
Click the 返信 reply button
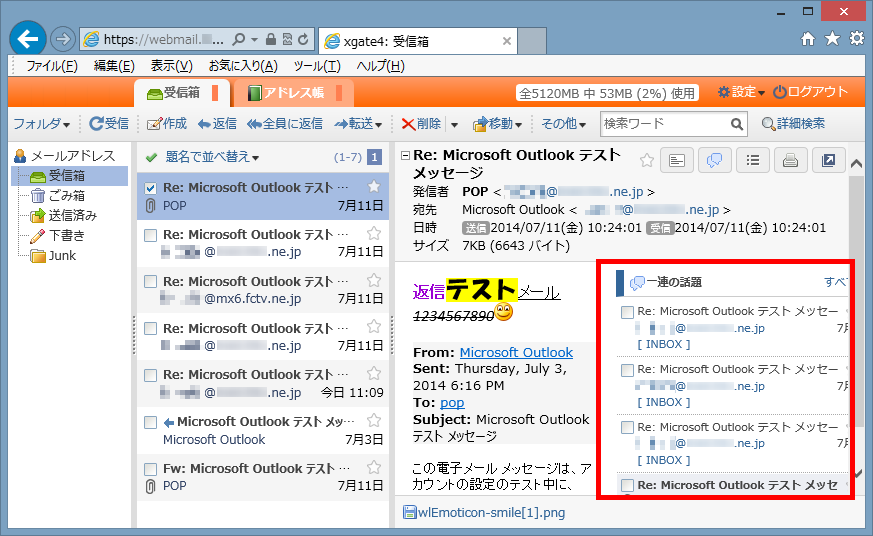[217, 124]
